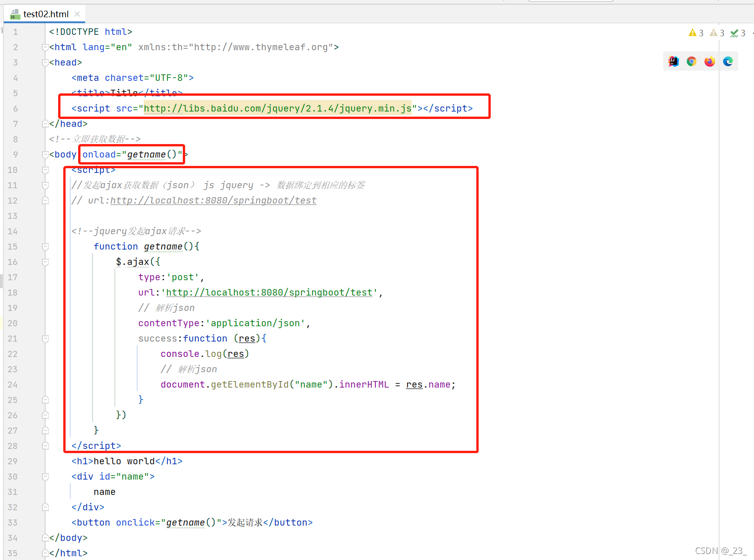Image resolution: width=754 pixels, height=560 pixels.
Task: Click the green typo check indicator
Action: [x=738, y=33]
